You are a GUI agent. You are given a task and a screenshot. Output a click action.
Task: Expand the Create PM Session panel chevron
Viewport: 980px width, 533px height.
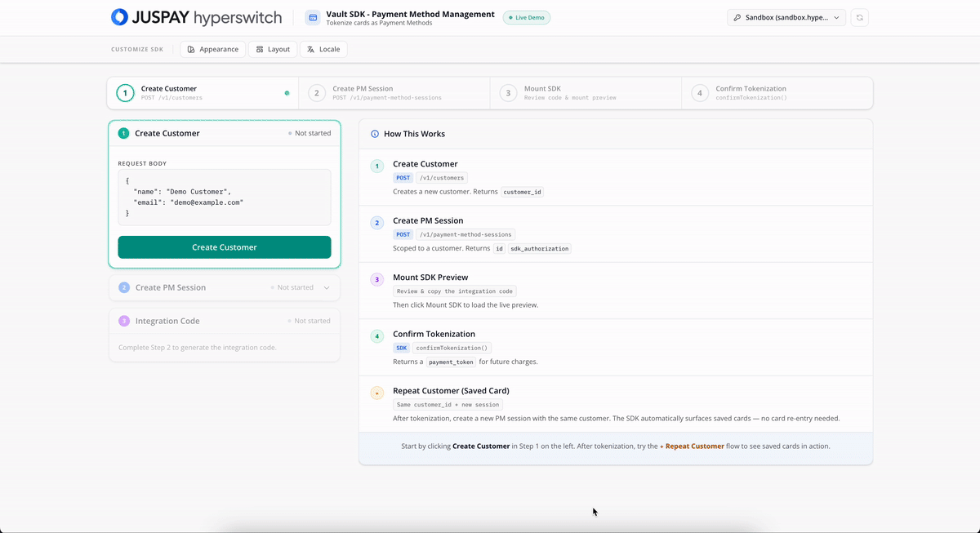[327, 287]
